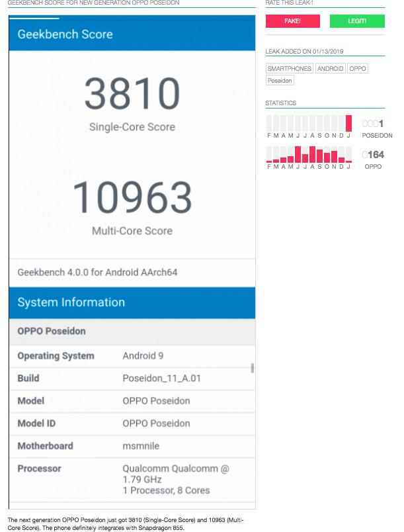Select the Operating System Android 9 row
404x532 pixels.
132,356
